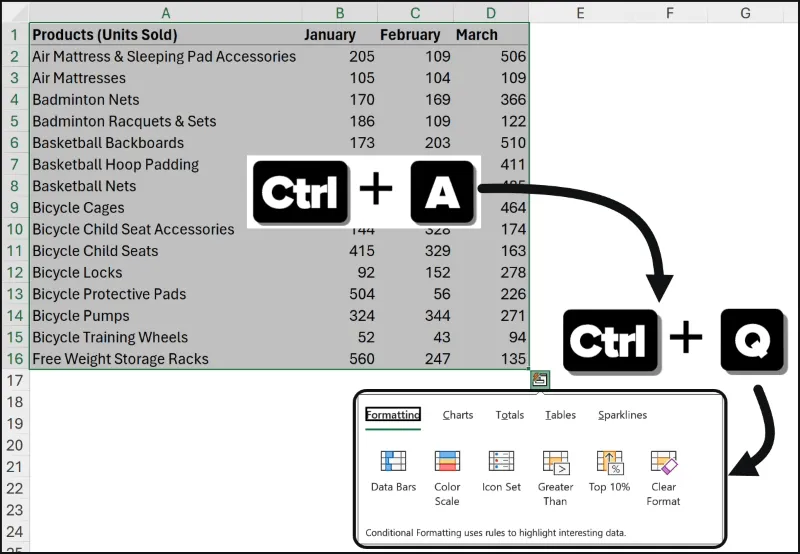Switch to the Tables tab
800x554 pixels.
point(560,415)
